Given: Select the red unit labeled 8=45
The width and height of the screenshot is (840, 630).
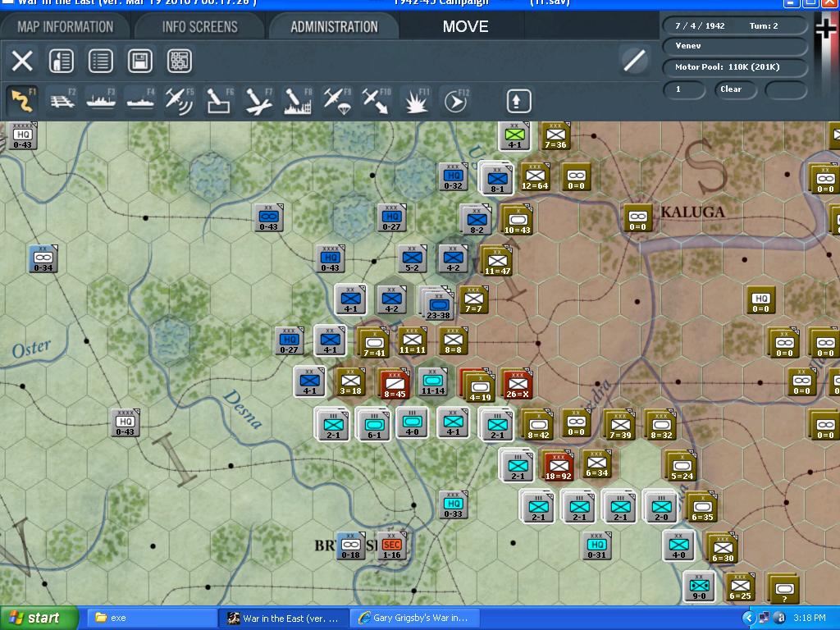Looking at the screenshot, I should tap(395, 384).
